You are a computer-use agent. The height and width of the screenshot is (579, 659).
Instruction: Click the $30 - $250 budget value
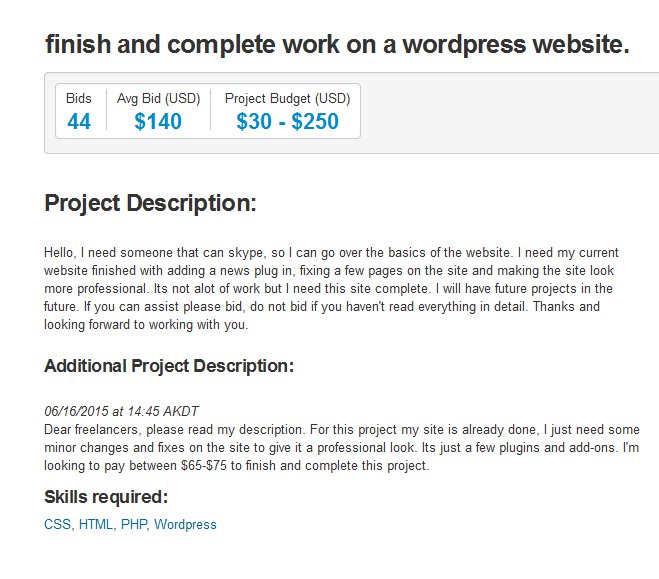(x=287, y=121)
